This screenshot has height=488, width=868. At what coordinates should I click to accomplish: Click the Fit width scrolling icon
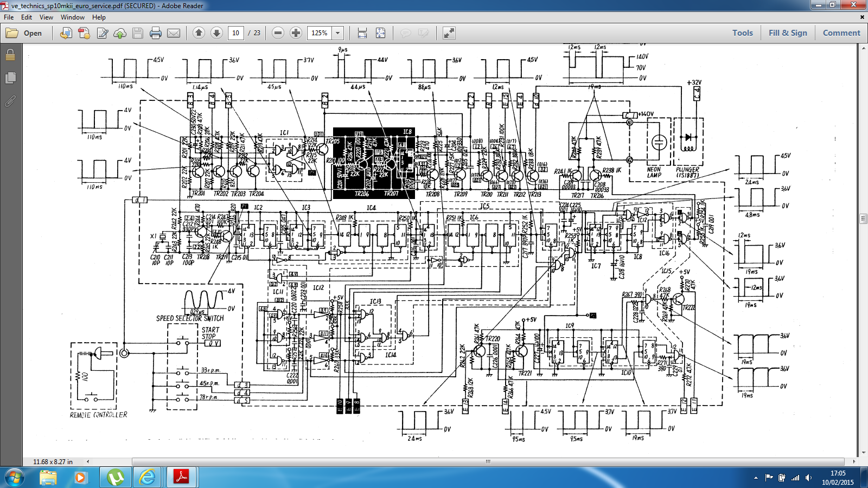[362, 33]
